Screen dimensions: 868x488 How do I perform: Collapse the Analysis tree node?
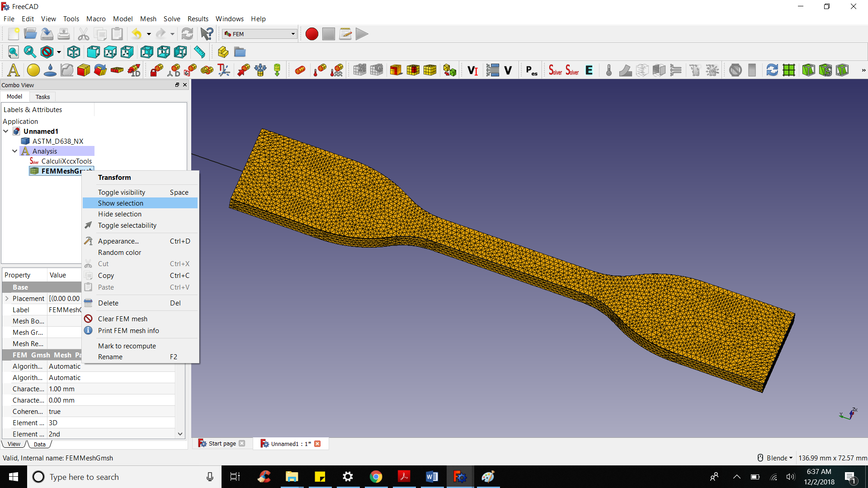coord(14,151)
